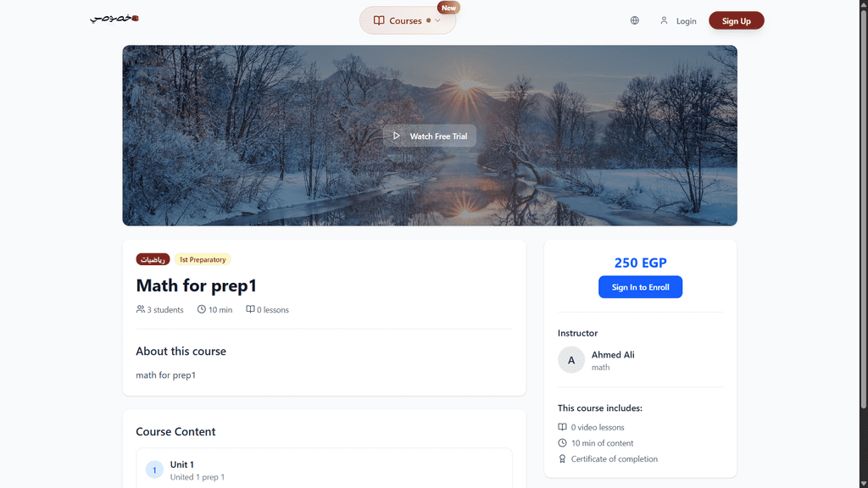Select the Arabic mathematics subject tag

[153, 259]
